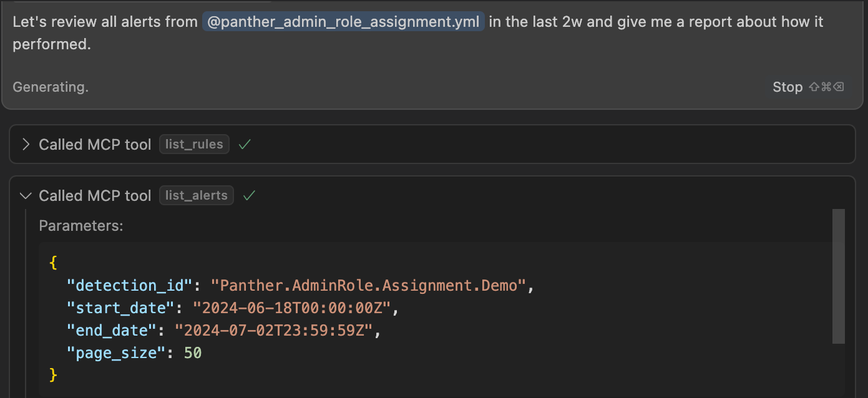Click the keyboard shortcut hint beside Stop

tap(826, 87)
